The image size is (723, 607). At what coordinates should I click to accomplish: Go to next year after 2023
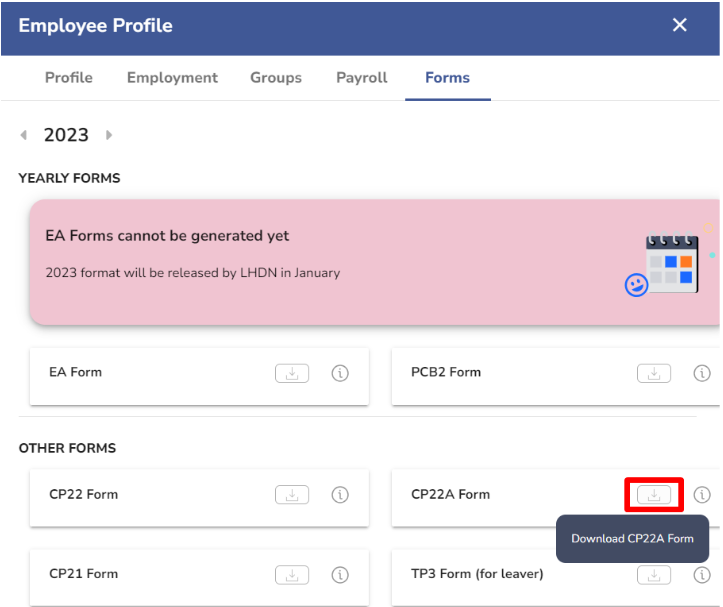coord(109,135)
